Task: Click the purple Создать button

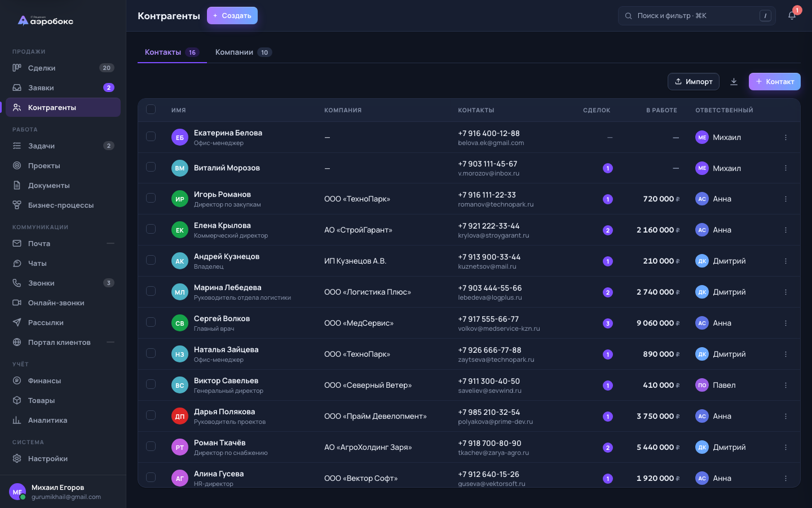Action: tap(232, 16)
